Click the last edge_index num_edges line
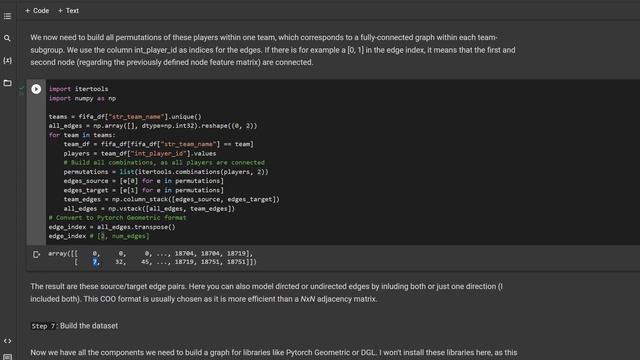Screen dimensions: 640x360 click(x=99, y=236)
